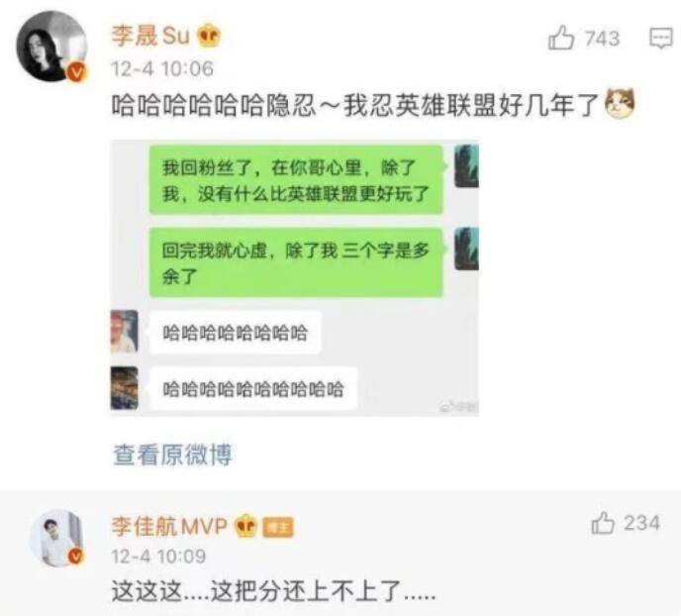681x616 pixels.
Task: Click cat emoji ending 李晟Su's comment
Action: coord(620,104)
